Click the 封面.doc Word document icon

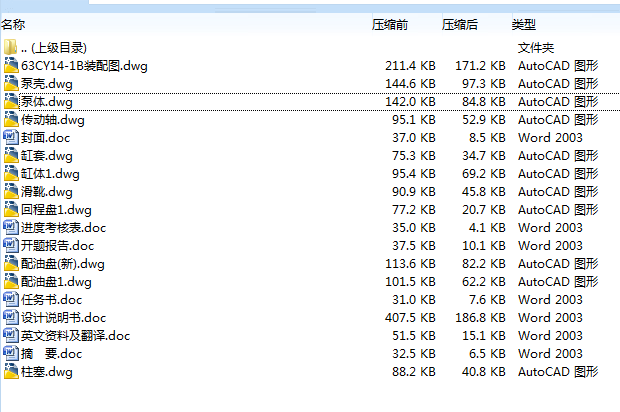11,138
